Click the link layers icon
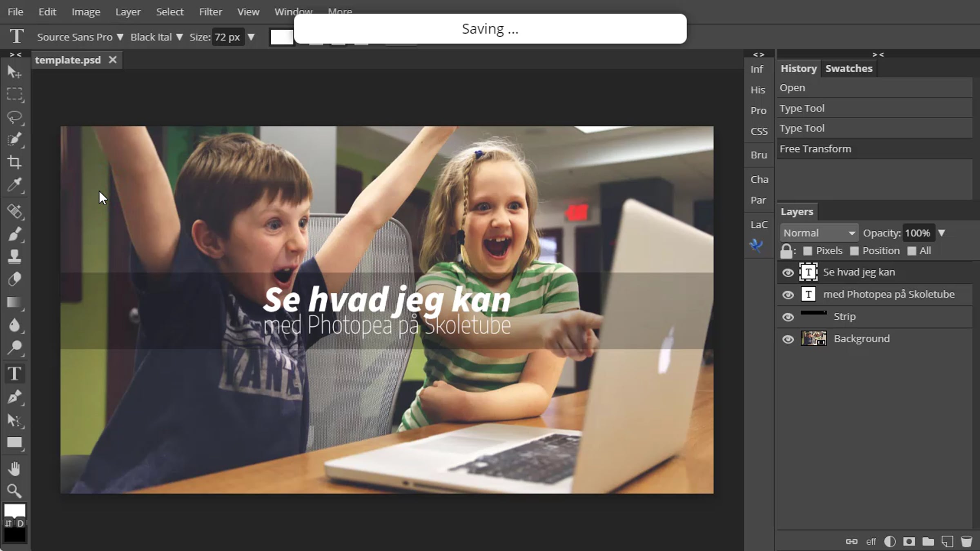Viewport: 980px width, 551px height. (x=851, y=542)
